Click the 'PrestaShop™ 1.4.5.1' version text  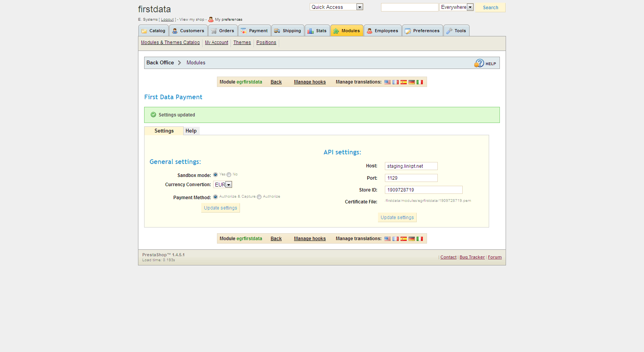(x=163, y=255)
